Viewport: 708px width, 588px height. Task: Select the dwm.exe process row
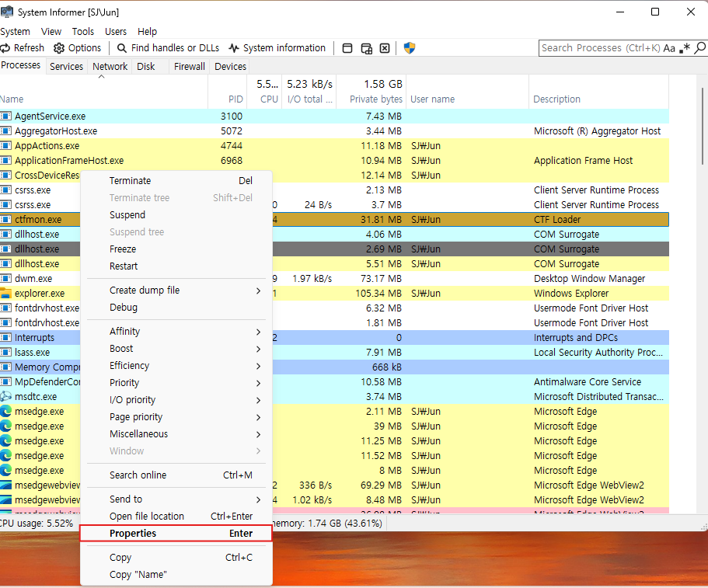[334, 278]
